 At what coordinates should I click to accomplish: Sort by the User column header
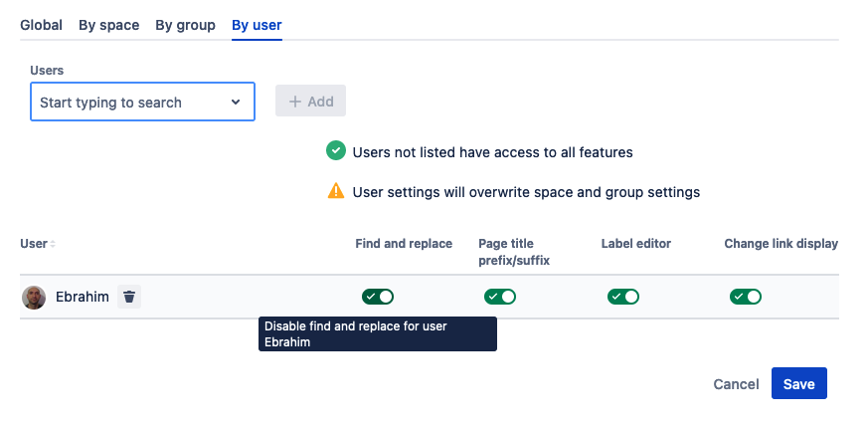click(34, 244)
